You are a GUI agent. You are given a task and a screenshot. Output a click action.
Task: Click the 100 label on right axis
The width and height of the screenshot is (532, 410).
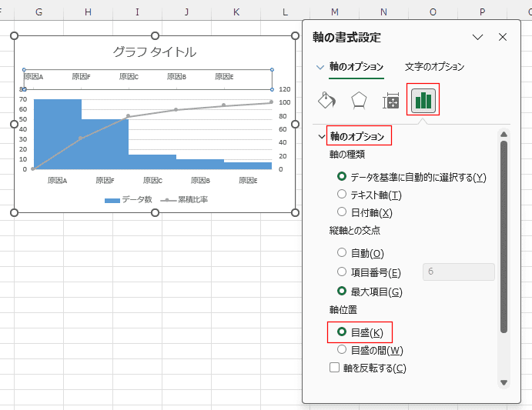284,102
